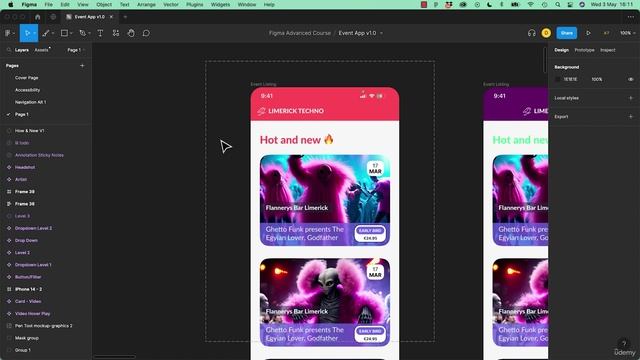This screenshot has width=640, height=360.
Task: Switch to the Inspect tab
Action: 607,50
